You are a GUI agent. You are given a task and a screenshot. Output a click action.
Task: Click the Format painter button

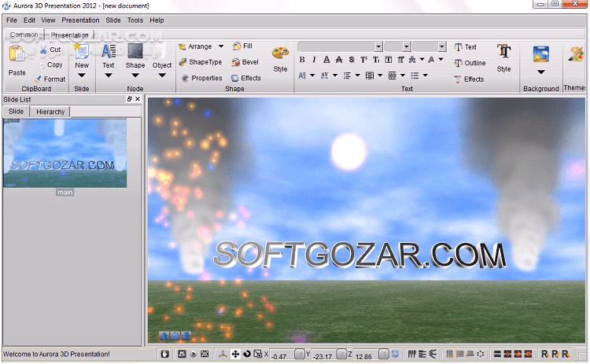49,79
